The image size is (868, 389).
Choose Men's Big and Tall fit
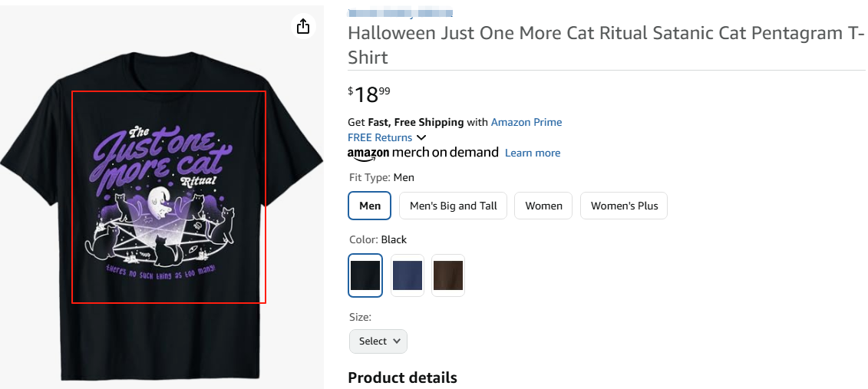pos(454,206)
